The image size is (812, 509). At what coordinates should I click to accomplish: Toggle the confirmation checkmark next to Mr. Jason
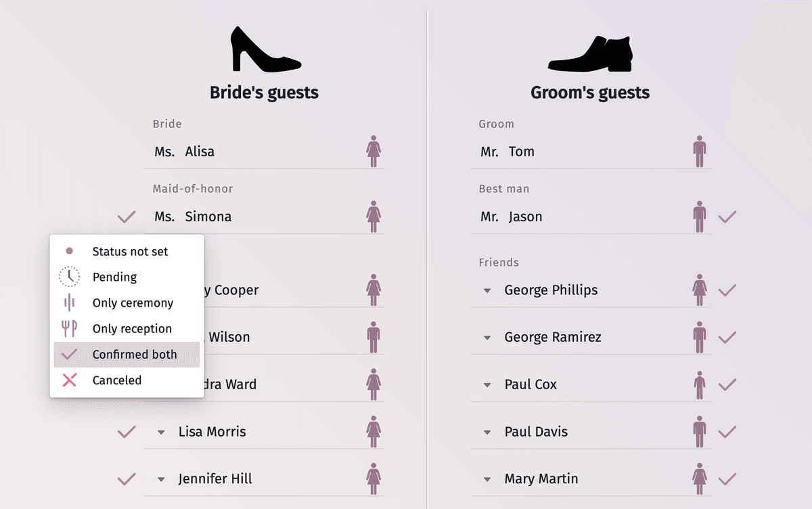tap(727, 217)
